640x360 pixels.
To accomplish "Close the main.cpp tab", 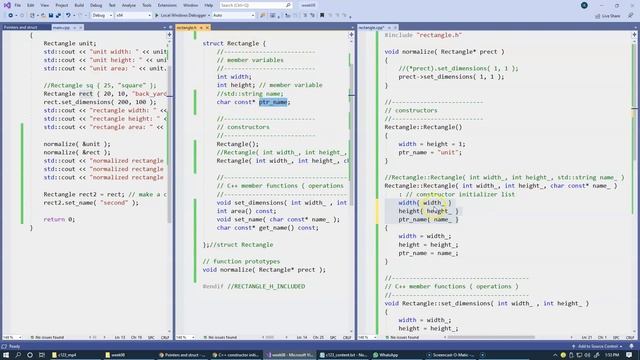I will coord(81,27).
